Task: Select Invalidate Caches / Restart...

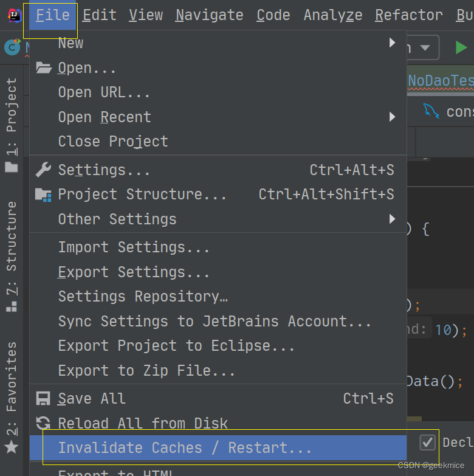Action: tap(218, 448)
